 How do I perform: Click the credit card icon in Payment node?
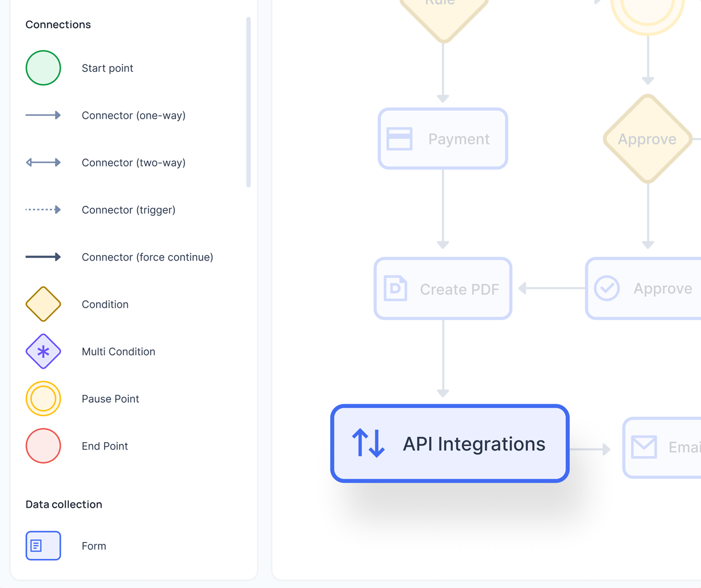400,139
